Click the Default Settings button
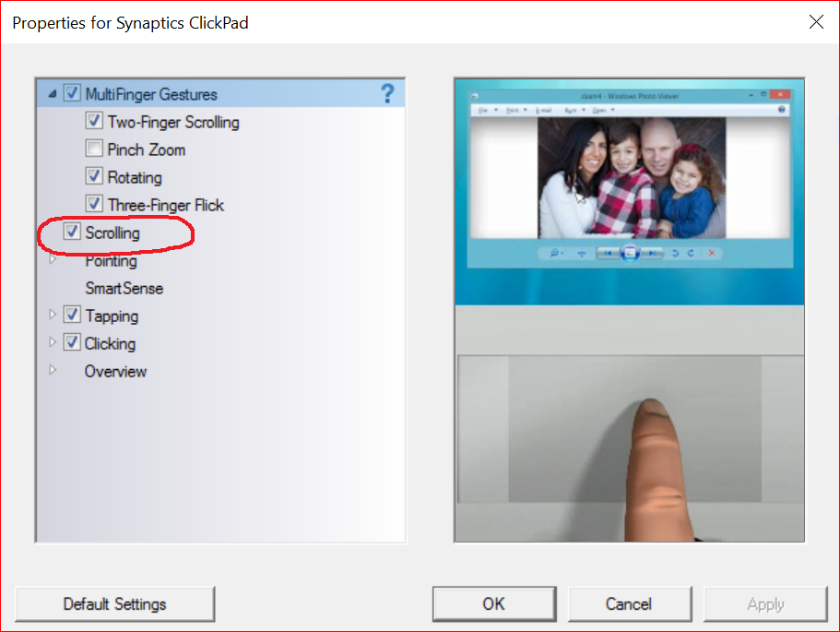 (x=114, y=604)
